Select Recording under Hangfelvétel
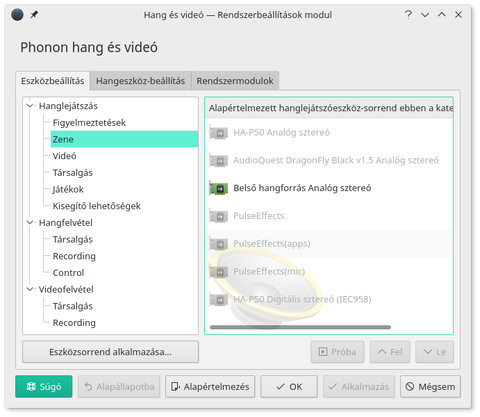 [74, 256]
